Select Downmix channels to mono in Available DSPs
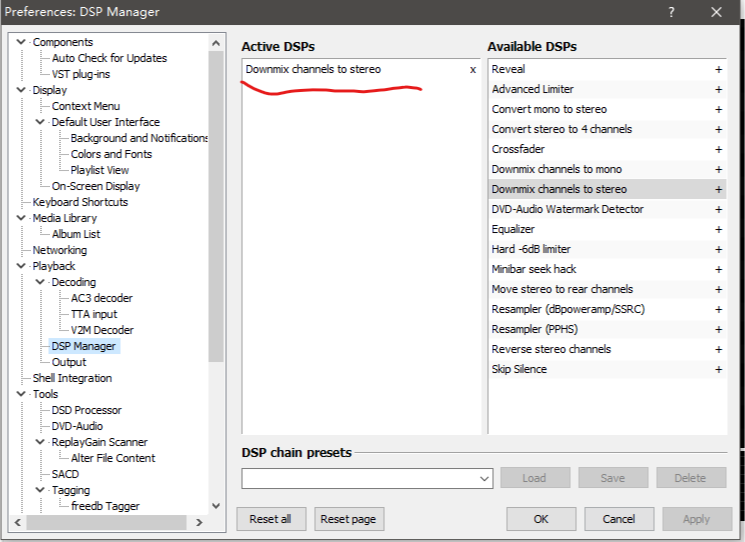Screen dimensions: 745x542 click(x=556, y=169)
